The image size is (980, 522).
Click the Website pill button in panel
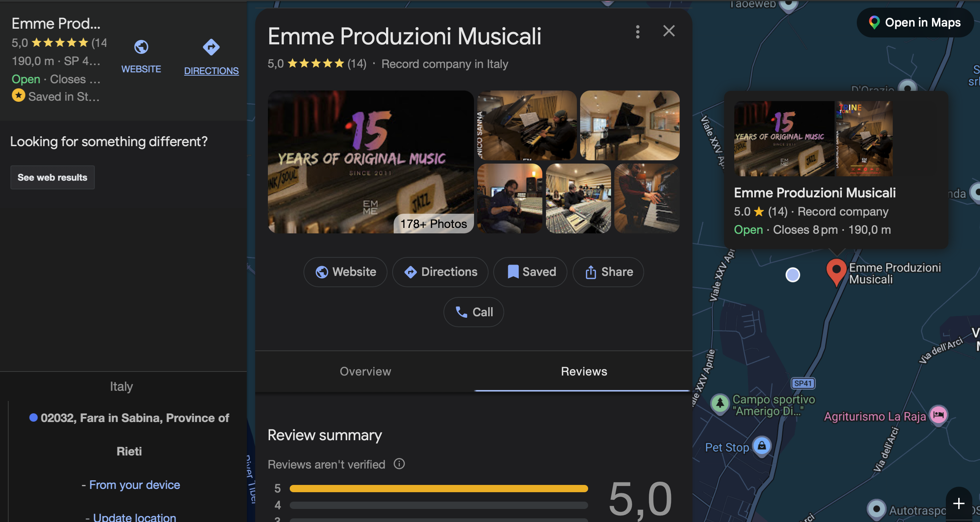[345, 272]
